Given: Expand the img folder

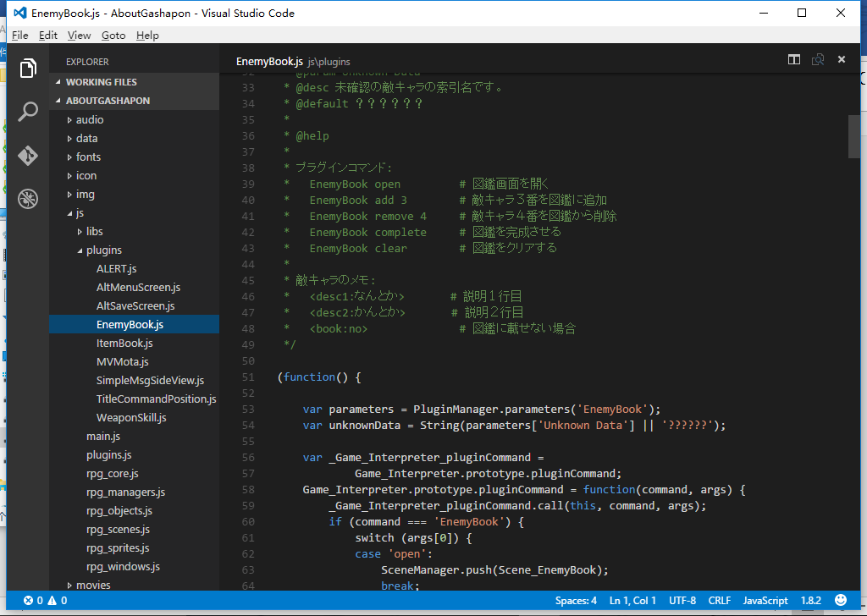Looking at the screenshot, I should [x=69, y=195].
